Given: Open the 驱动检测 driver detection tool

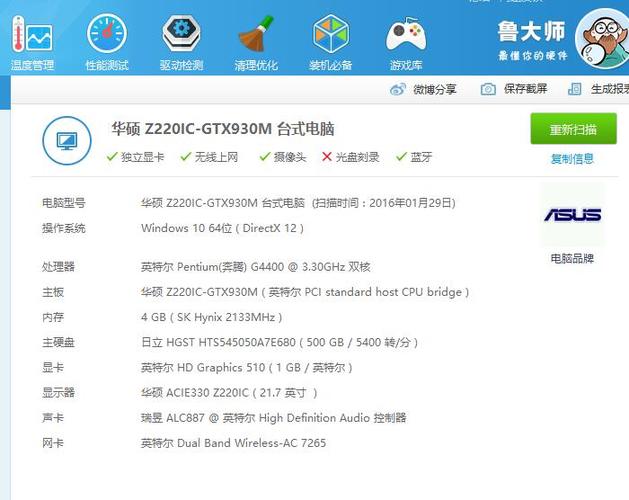Looking at the screenshot, I should (181, 43).
